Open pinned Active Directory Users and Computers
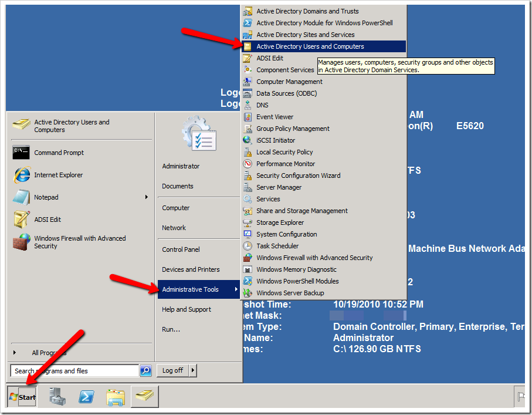The width and height of the screenshot is (532, 415). click(x=82, y=126)
